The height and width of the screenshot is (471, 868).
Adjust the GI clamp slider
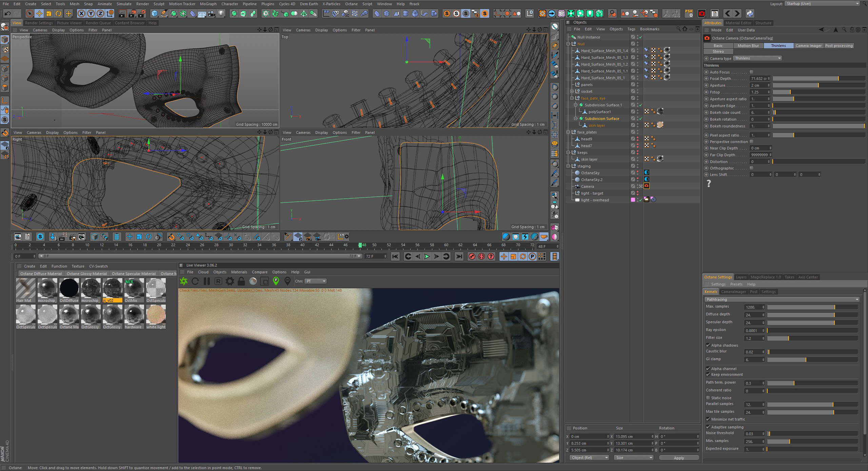pos(812,360)
